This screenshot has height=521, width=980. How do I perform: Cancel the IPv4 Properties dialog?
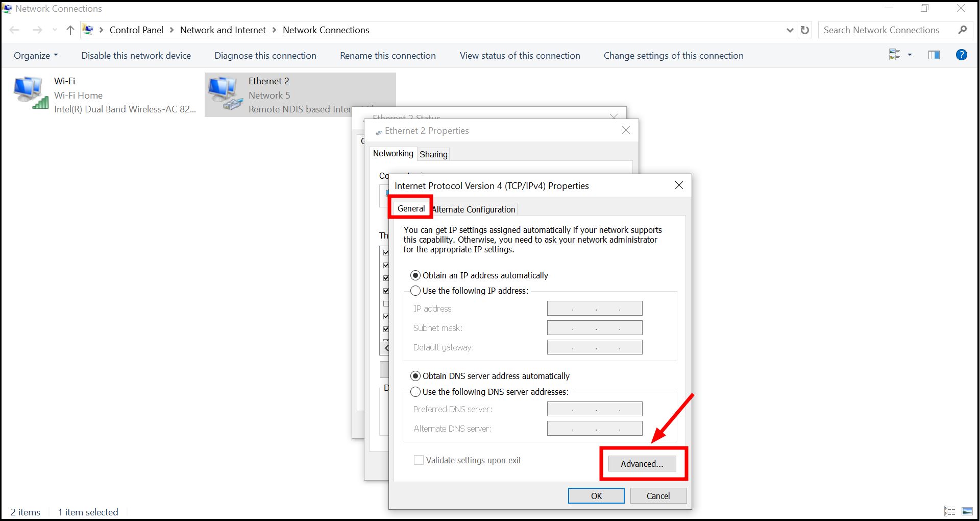point(658,496)
